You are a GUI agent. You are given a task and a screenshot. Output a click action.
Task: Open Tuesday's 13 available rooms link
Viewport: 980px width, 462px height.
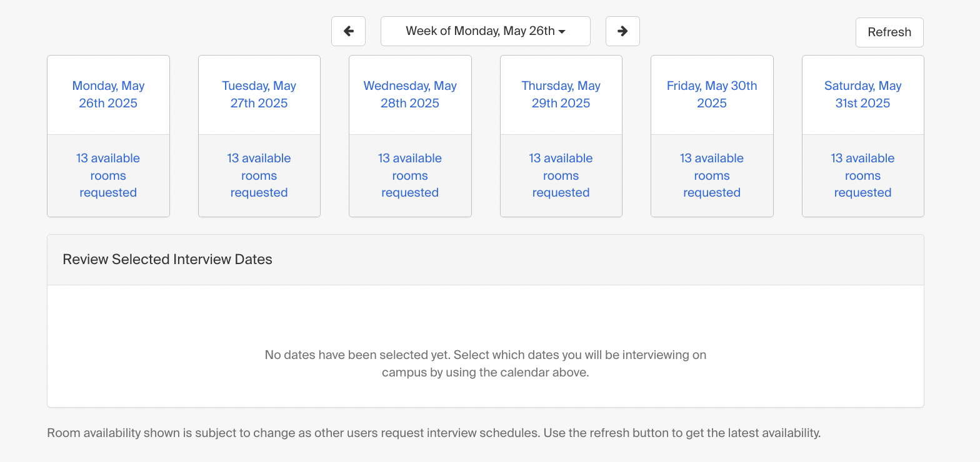click(259, 175)
